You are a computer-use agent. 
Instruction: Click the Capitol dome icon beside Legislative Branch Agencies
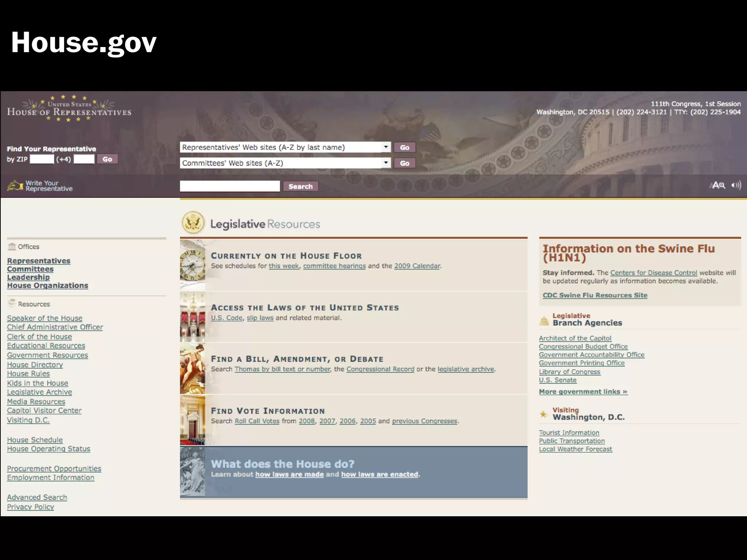click(x=544, y=320)
